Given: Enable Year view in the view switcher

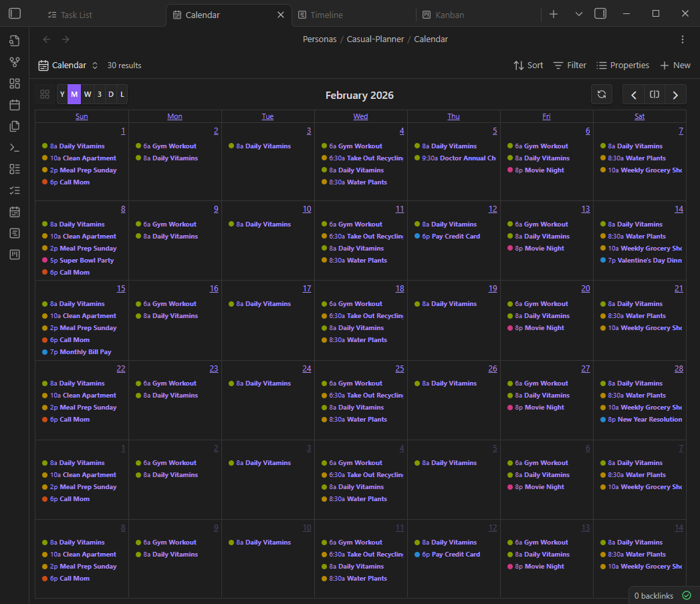Looking at the screenshot, I should [62, 94].
